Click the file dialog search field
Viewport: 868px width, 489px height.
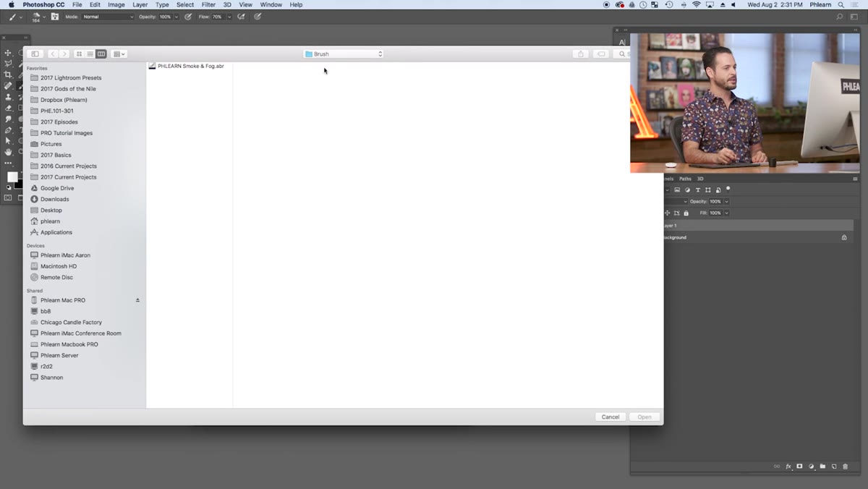(x=623, y=54)
